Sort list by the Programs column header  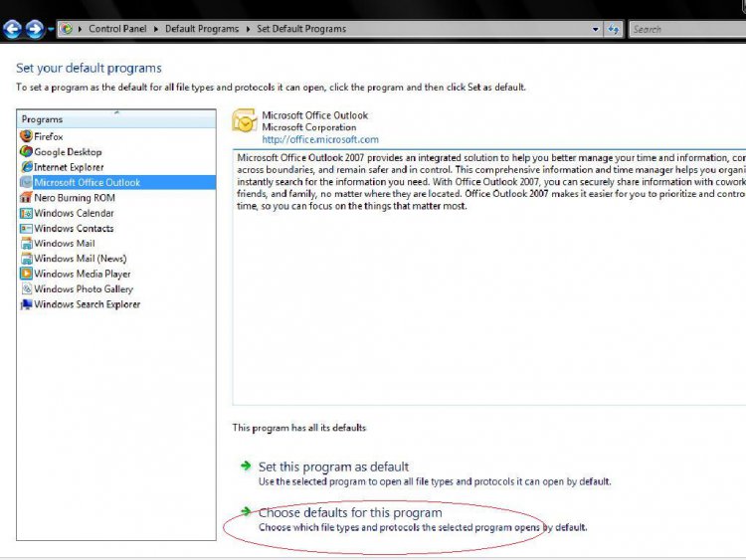[x=116, y=119]
